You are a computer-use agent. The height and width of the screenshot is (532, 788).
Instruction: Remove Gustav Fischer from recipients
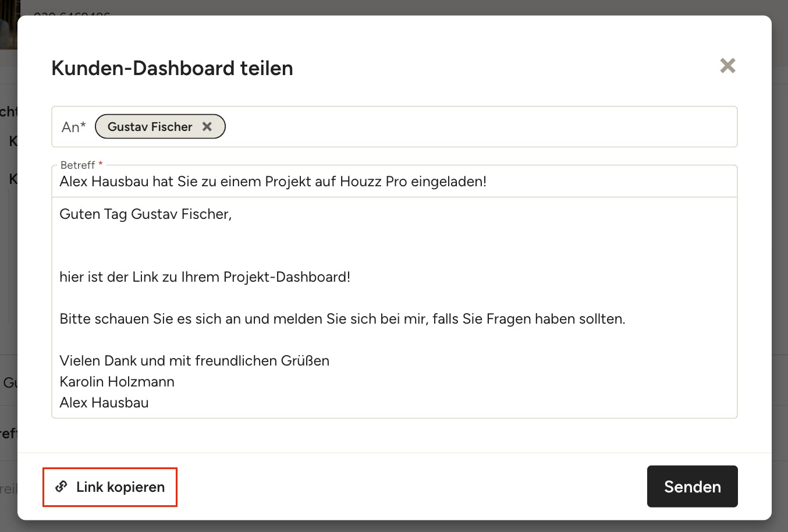tap(207, 127)
